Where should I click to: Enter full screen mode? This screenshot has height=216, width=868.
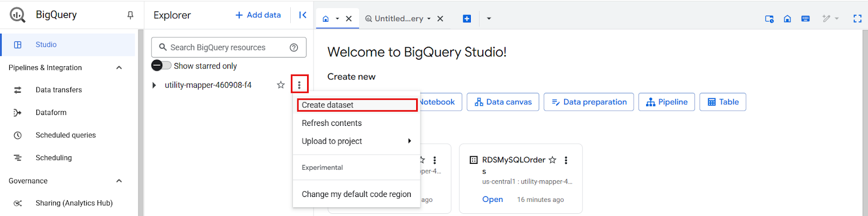tap(857, 18)
